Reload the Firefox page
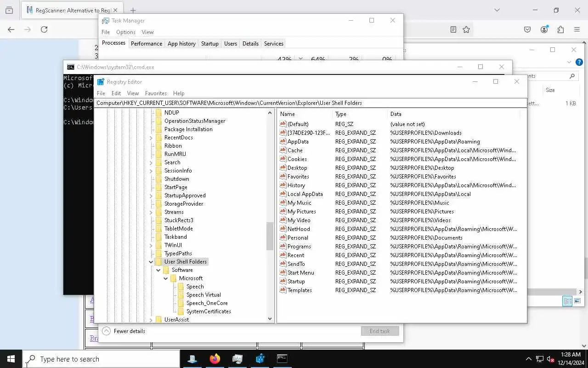 pos(44,29)
